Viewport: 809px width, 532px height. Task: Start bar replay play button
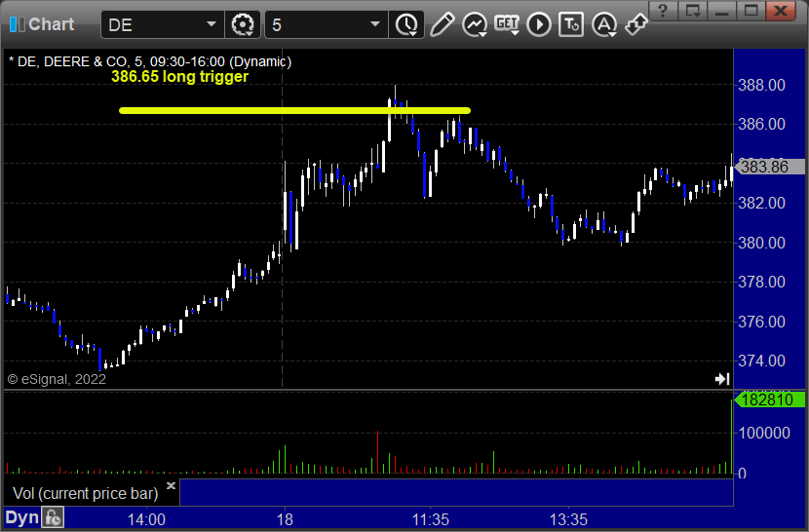click(x=539, y=24)
